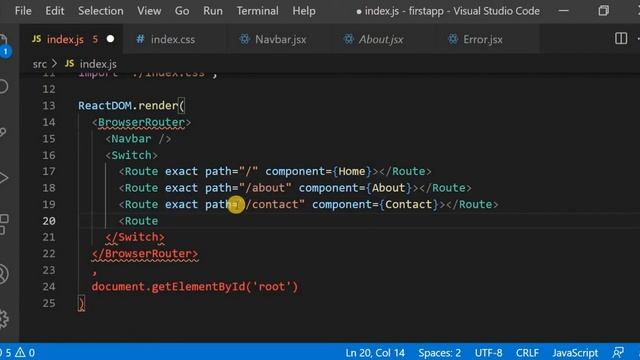The width and height of the screenshot is (640, 360).
Task: Click Navbar tag on line 15
Action: (131, 139)
